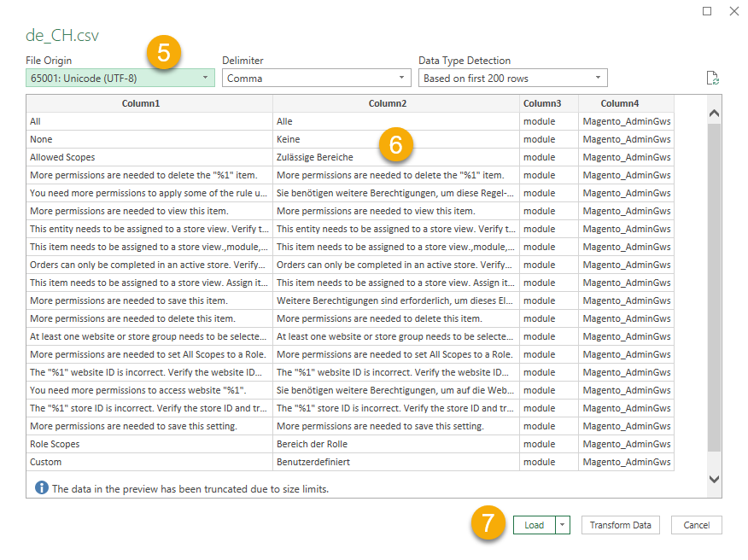Screen dimensions: 748x560
Task: Select the Column2 header
Action: 396,103
